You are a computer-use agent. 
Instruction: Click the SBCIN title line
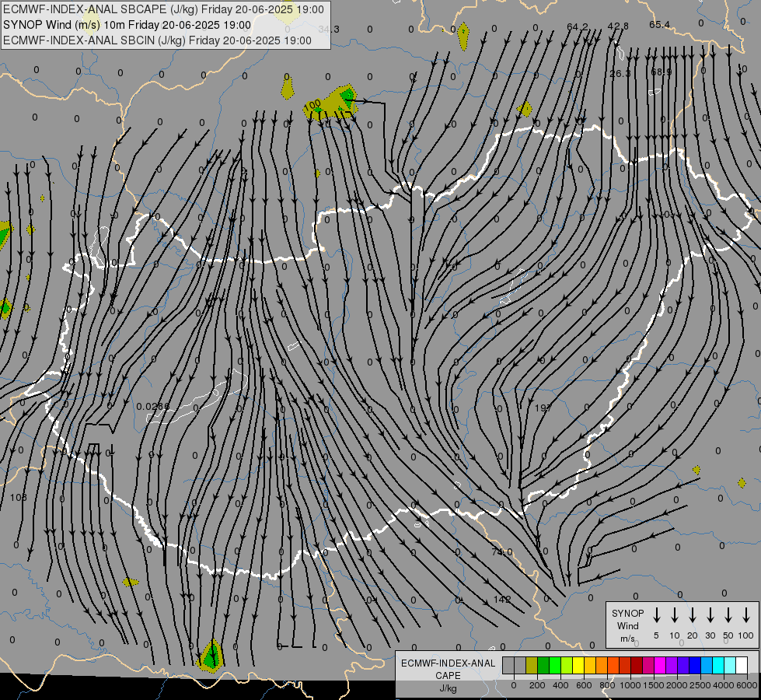coord(157,40)
